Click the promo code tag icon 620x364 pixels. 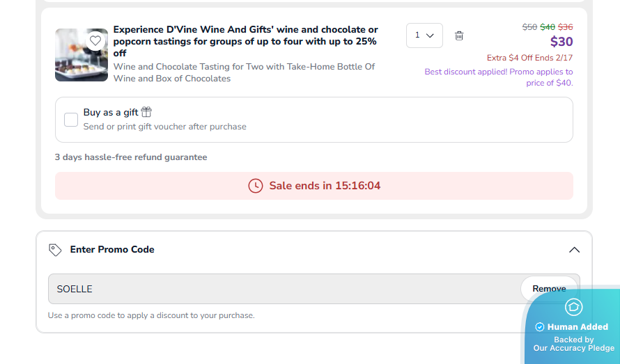[55, 250]
